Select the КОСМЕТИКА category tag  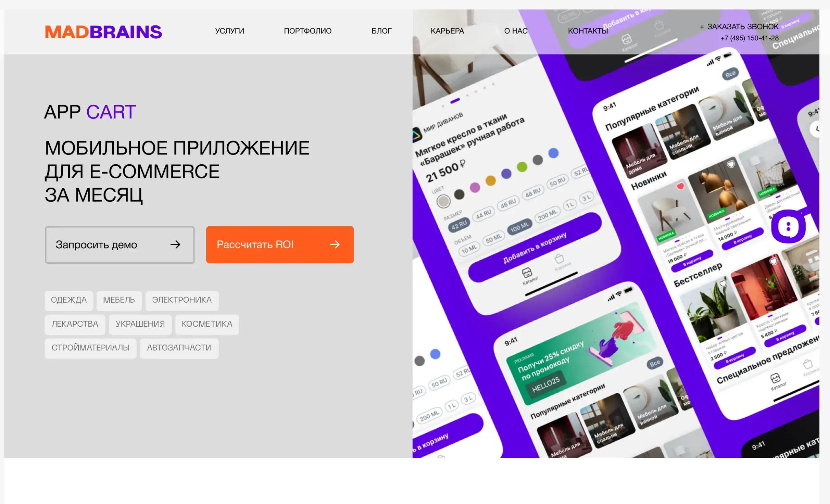(x=207, y=324)
